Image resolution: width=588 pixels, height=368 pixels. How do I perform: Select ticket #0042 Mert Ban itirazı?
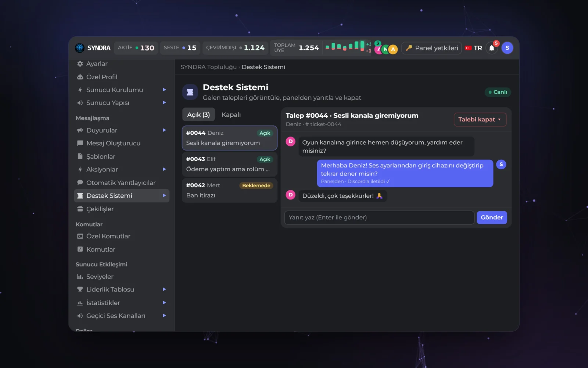click(230, 190)
